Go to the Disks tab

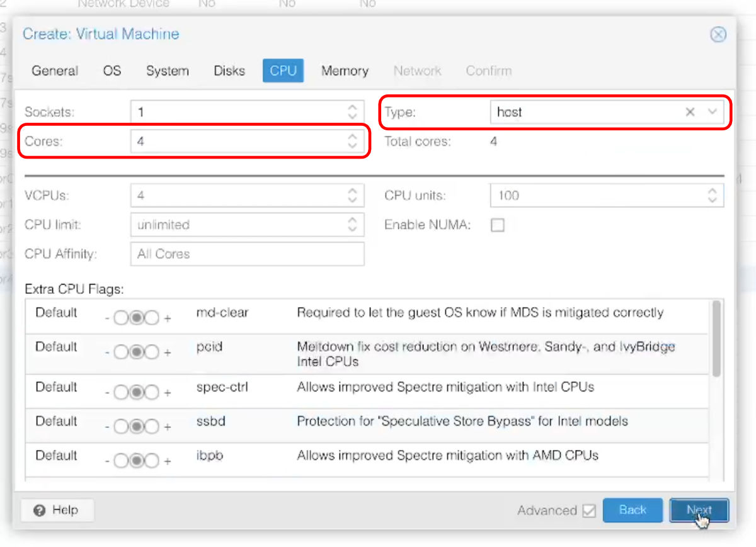click(229, 71)
